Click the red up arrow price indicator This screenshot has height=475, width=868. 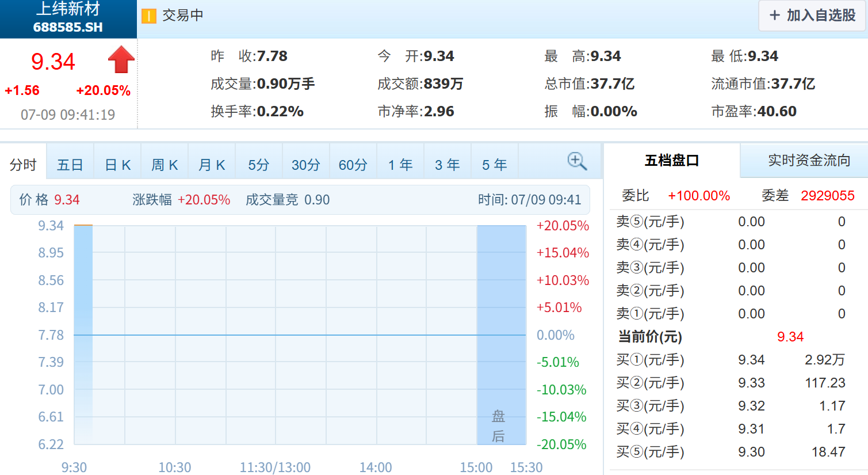click(121, 60)
